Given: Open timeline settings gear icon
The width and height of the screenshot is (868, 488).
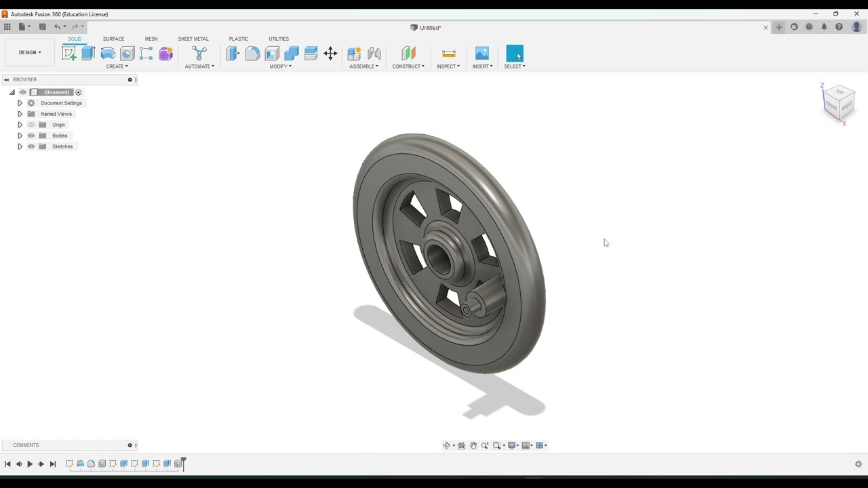Looking at the screenshot, I should coord(859,464).
